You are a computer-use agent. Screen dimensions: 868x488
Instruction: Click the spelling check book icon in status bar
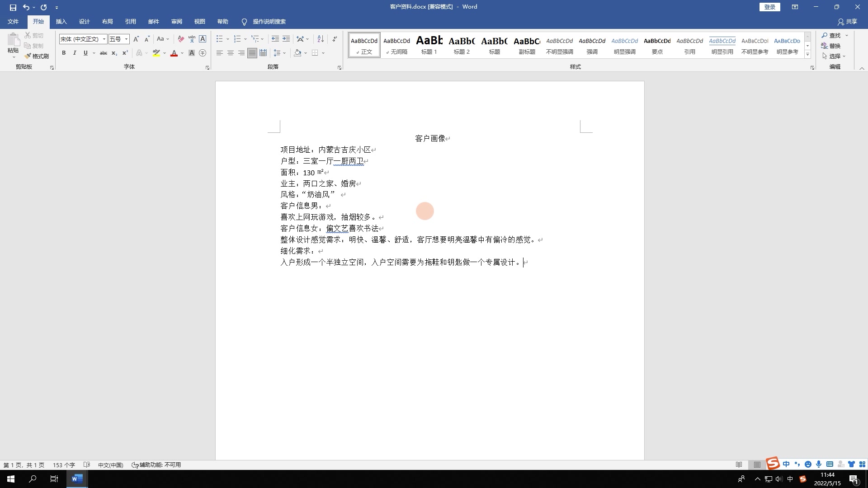tap(87, 465)
